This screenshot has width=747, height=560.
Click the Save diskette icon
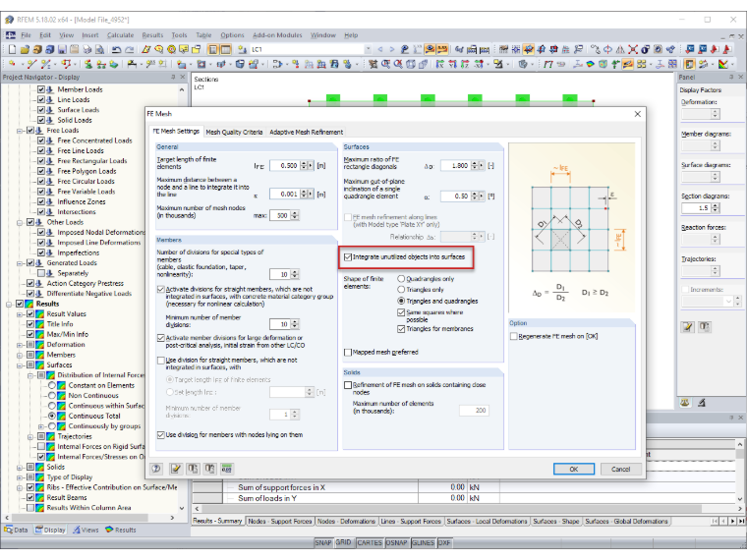62,49
